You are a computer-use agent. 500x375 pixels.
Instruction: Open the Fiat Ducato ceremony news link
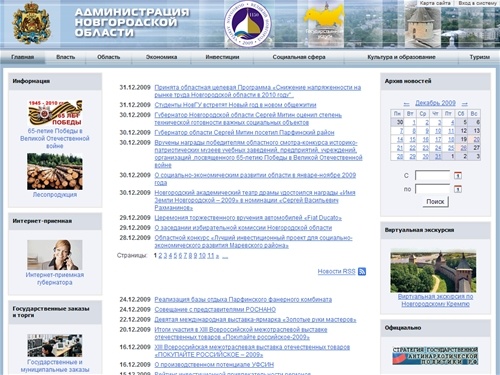248,218
